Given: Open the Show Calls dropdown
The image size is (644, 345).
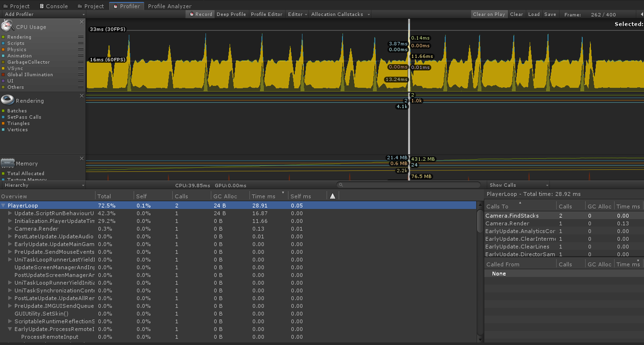Looking at the screenshot, I should pyautogui.click(x=519, y=185).
